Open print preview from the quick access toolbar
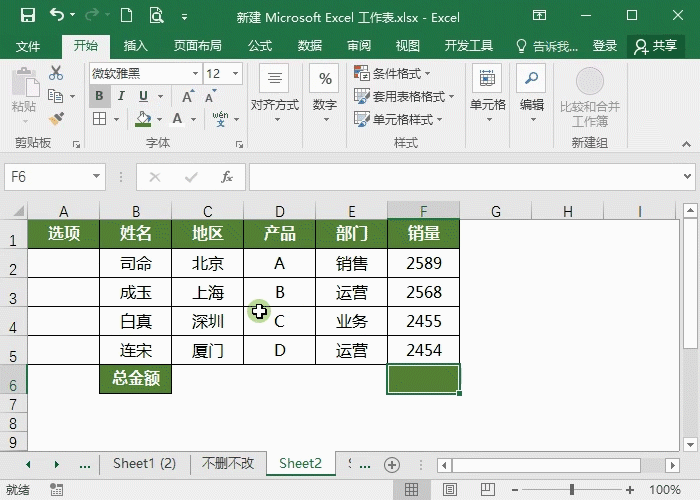700x500 pixels. tap(156, 16)
